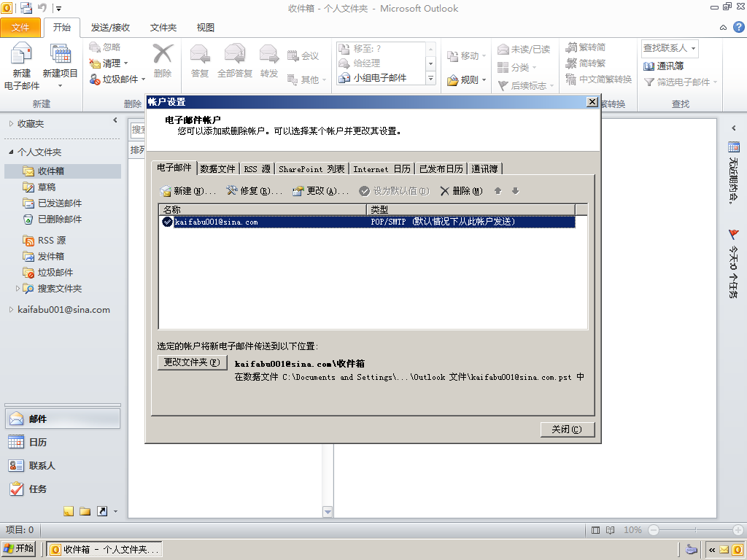Click the zoom out minus button
The width and height of the screenshot is (747, 560).
point(654,529)
